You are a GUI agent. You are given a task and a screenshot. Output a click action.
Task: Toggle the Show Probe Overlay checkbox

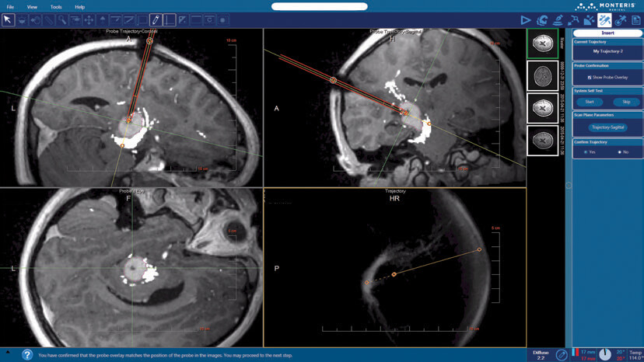pos(590,77)
